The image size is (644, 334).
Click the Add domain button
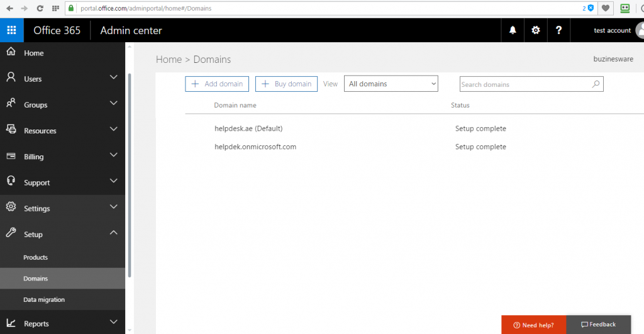click(217, 84)
